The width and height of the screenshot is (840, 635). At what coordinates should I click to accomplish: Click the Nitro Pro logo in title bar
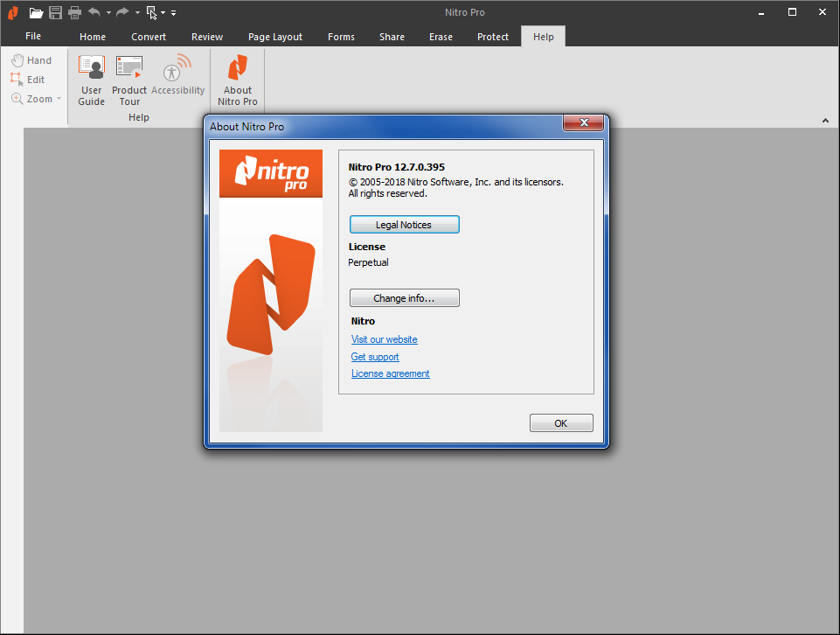[13, 12]
